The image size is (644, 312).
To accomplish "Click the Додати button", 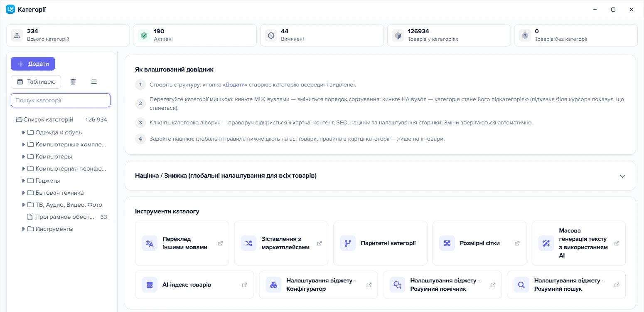I will pos(33,64).
